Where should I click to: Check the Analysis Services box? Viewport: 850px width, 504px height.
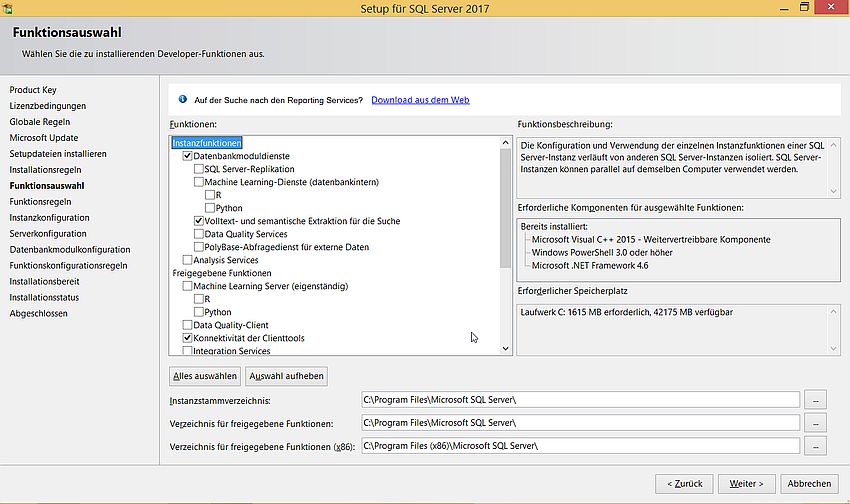tap(188, 260)
